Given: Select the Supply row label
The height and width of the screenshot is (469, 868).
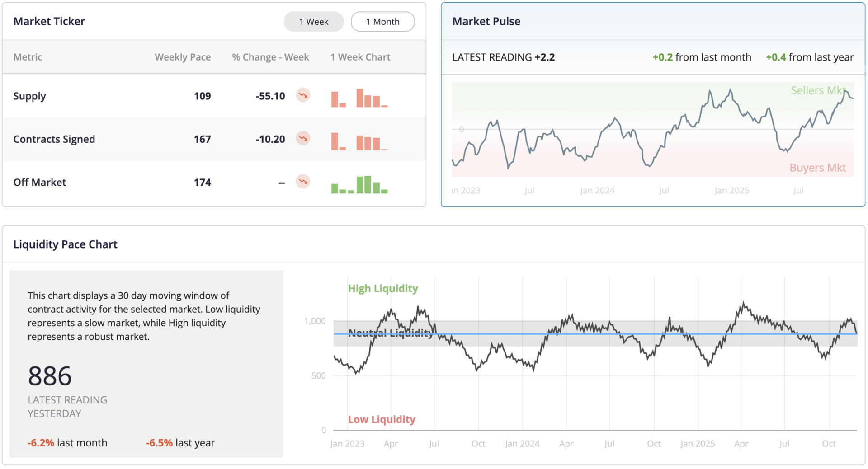Looking at the screenshot, I should click(x=30, y=96).
